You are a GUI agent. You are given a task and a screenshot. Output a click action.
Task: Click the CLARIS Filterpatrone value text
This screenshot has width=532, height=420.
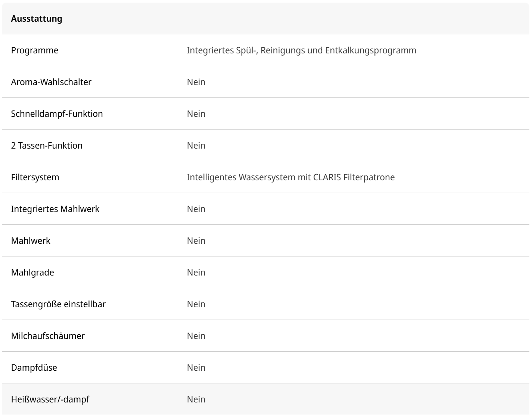pyautogui.click(x=290, y=177)
